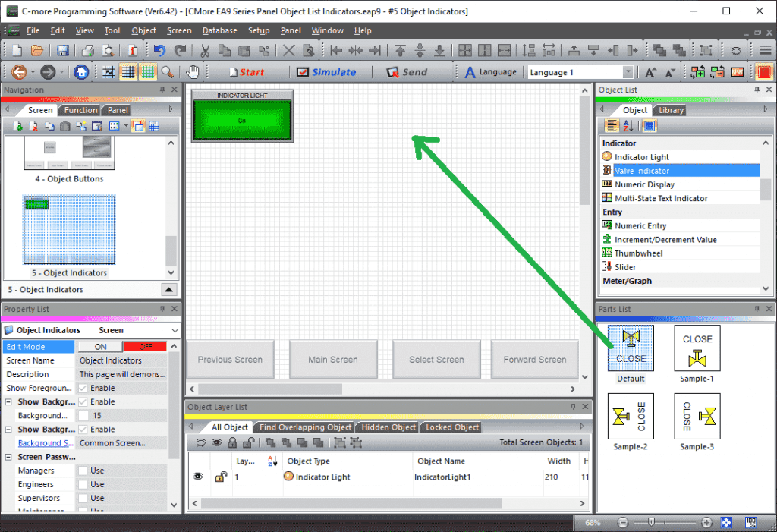Open the Database menu
This screenshot has width=777, height=532.
pyautogui.click(x=219, y=30)
